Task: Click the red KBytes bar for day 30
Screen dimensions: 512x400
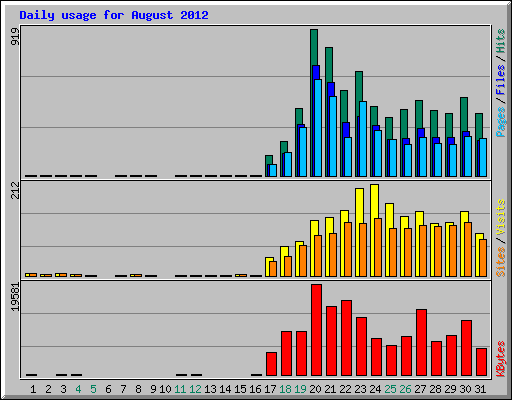Action: (x=466, y=348)
